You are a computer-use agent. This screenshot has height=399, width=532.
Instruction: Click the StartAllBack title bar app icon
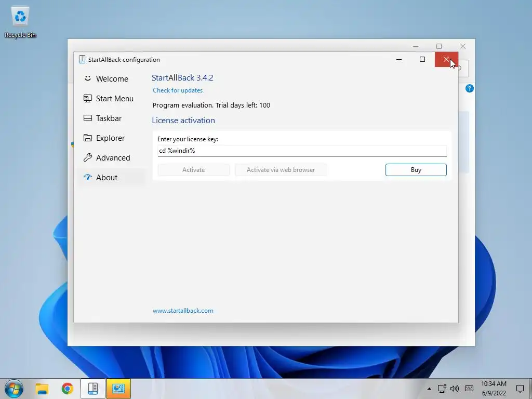[82, 59]
